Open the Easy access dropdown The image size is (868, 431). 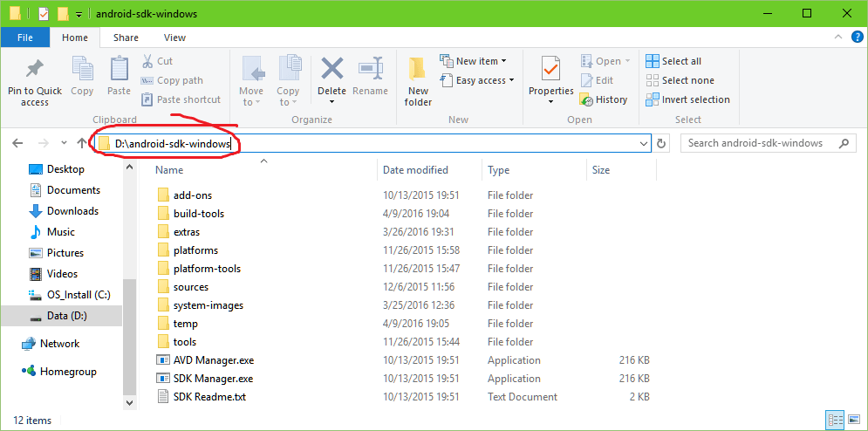[x=477, y=80]
